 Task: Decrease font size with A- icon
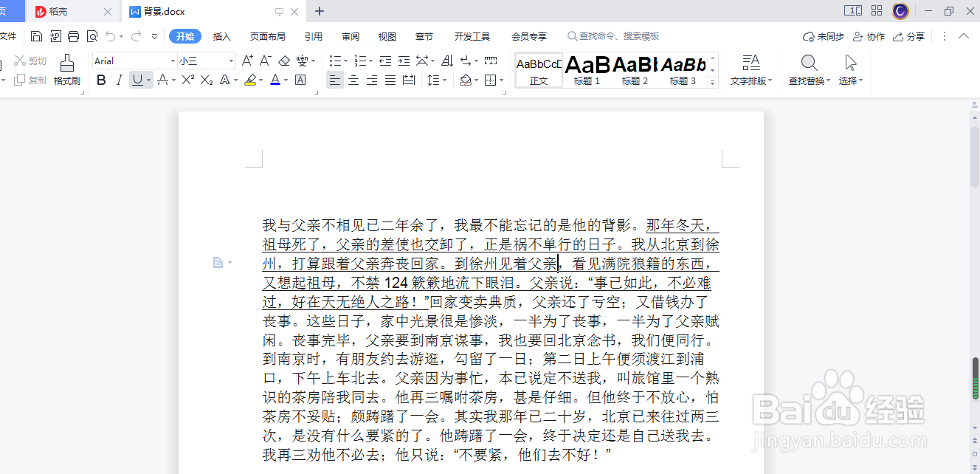point(266,61)
